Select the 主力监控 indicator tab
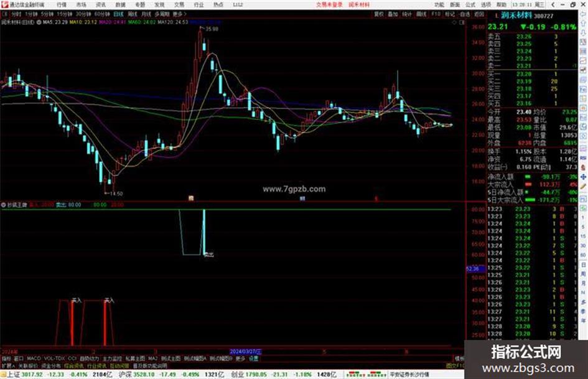The width and height of the screenshot is (588, 379). 113,358
